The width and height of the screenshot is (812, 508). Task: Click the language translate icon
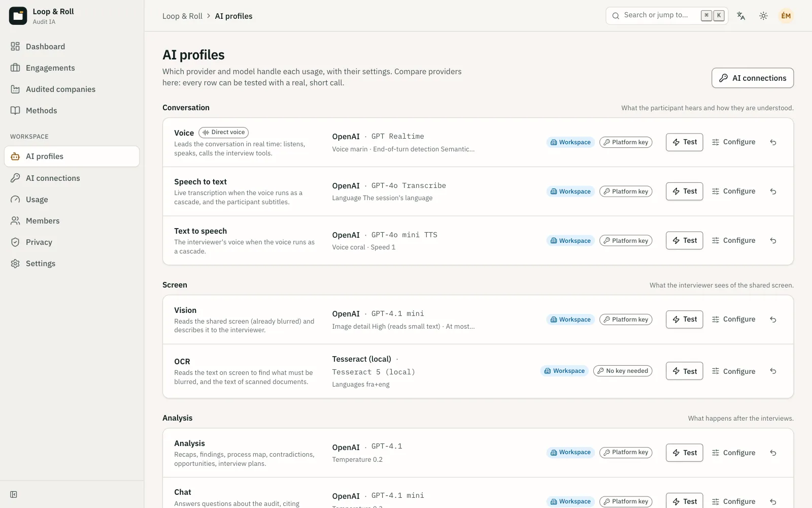[741, 16]
